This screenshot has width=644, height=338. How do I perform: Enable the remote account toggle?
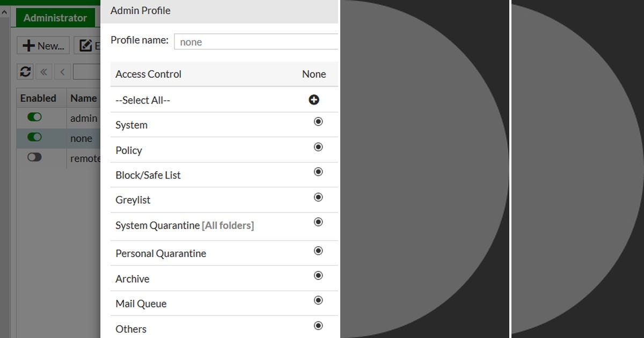pos(34,157)
